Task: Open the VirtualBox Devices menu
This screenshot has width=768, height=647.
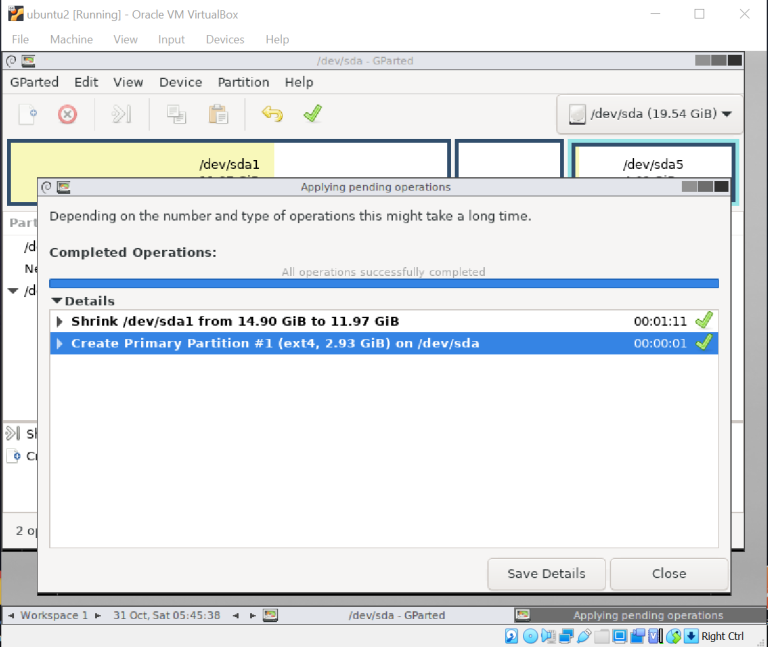Action: pyautogui.click(x=224, y=39)
